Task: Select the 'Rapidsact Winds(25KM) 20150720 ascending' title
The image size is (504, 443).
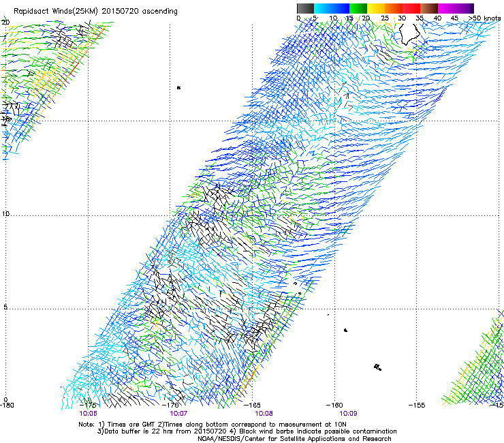Action: [x=95, y=12]
